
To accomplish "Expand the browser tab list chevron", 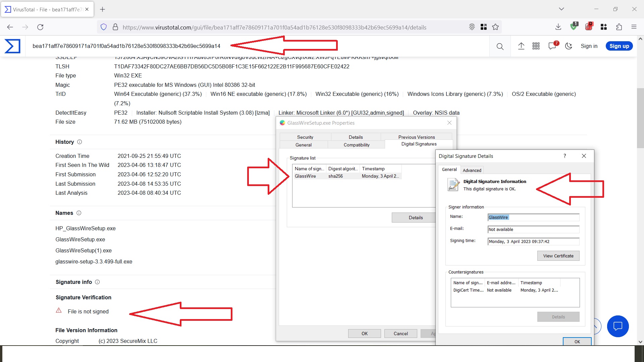I will tap(561, 9).
